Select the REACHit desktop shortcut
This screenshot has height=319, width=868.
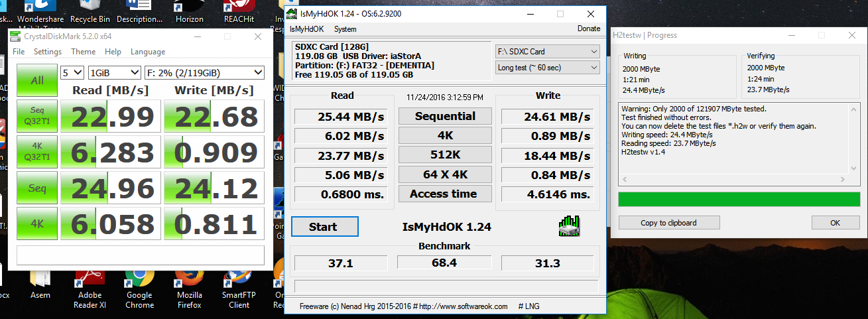tap(239, 13)
